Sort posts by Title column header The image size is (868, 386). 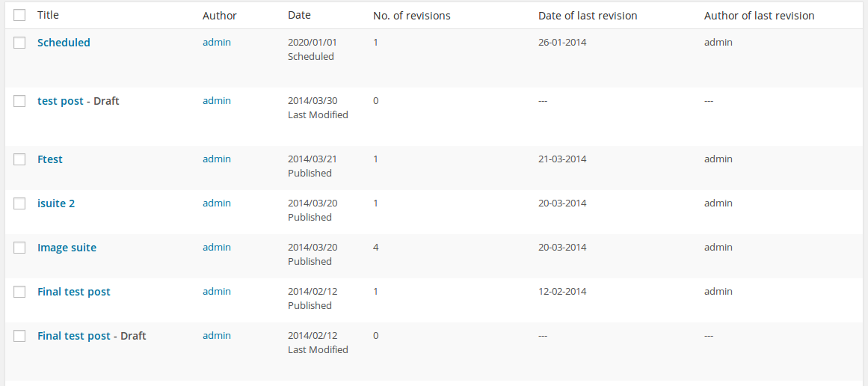click(48, 16)
